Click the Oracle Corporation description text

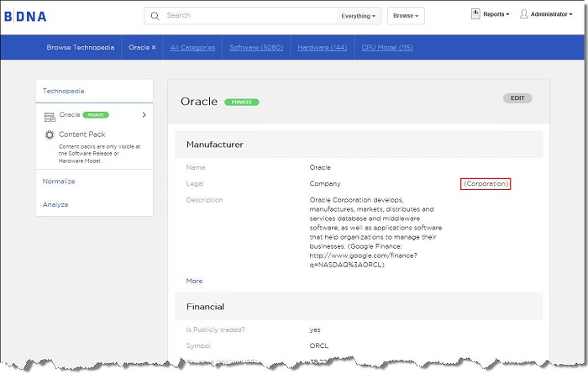[375, 232]
